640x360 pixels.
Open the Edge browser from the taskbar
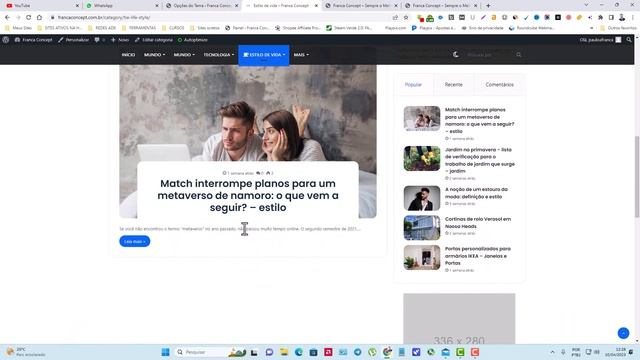(x=298, y=352)
